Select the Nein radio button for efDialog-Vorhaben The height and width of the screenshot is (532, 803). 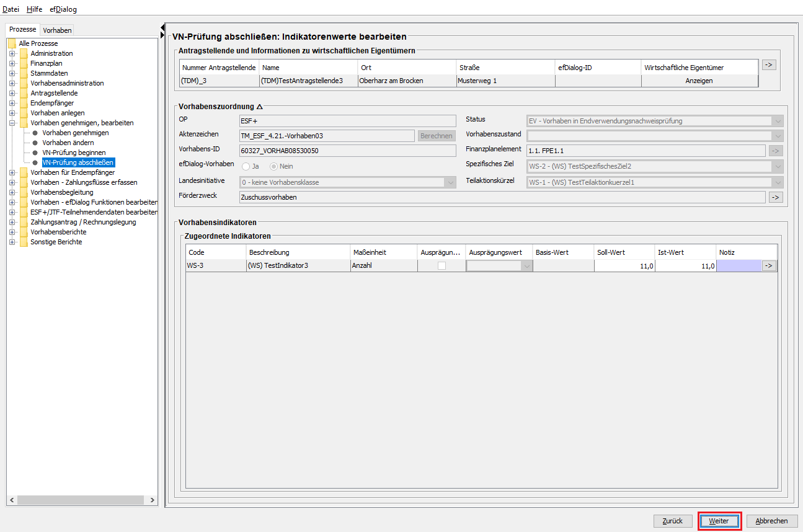(273, 166)
